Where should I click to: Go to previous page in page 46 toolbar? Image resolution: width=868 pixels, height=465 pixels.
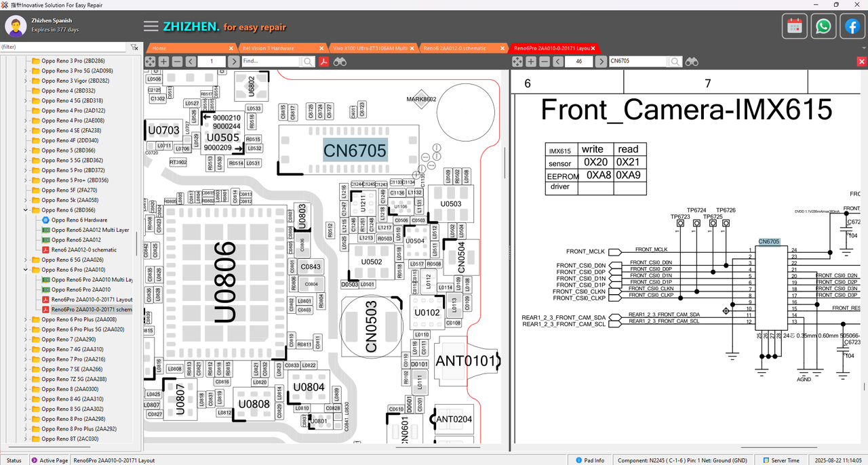coord(558,62)
